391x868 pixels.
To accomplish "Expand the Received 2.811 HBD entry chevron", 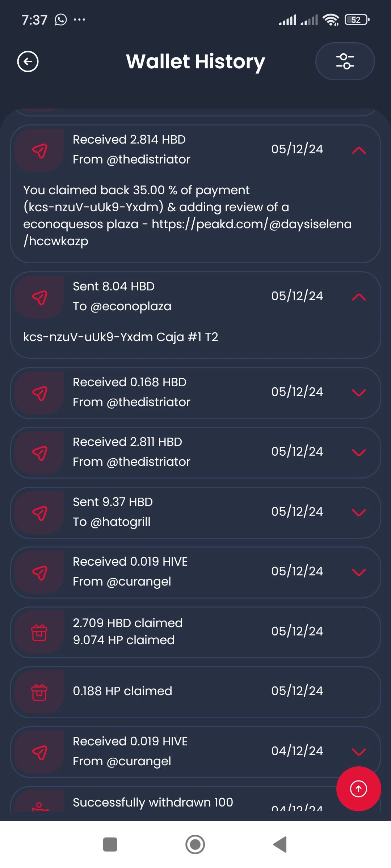I will (x=359, y=452).
